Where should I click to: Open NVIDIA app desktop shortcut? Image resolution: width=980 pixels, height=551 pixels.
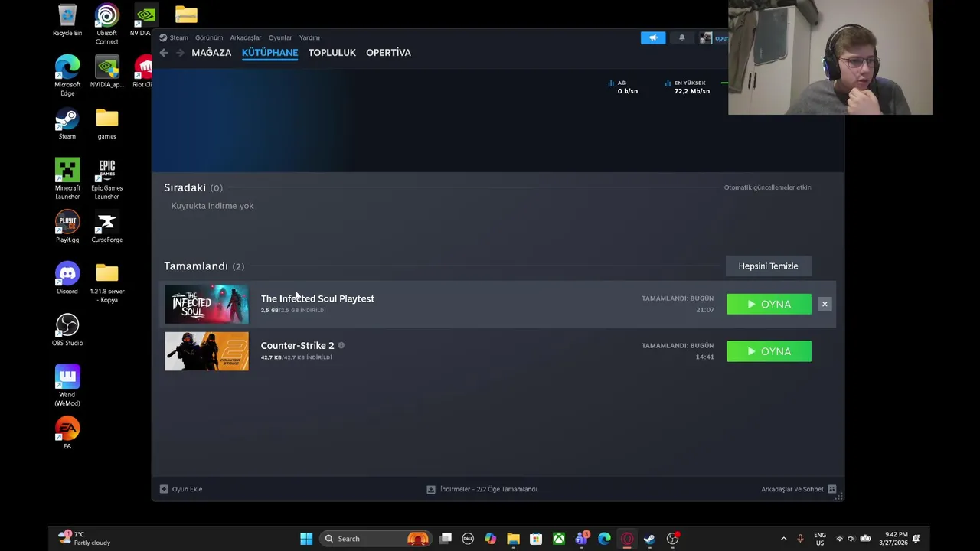tap(107, 71)
